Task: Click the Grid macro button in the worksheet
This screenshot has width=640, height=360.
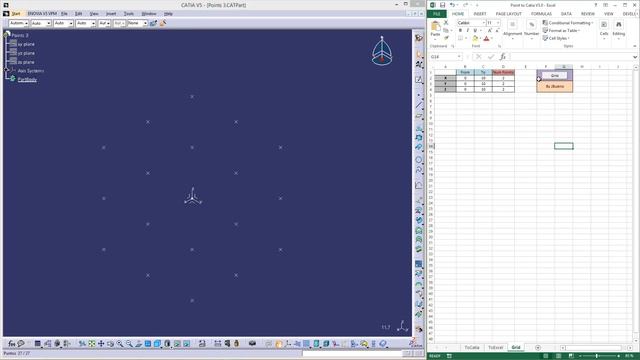Action: pyautogui.click(x=554, y=76)
